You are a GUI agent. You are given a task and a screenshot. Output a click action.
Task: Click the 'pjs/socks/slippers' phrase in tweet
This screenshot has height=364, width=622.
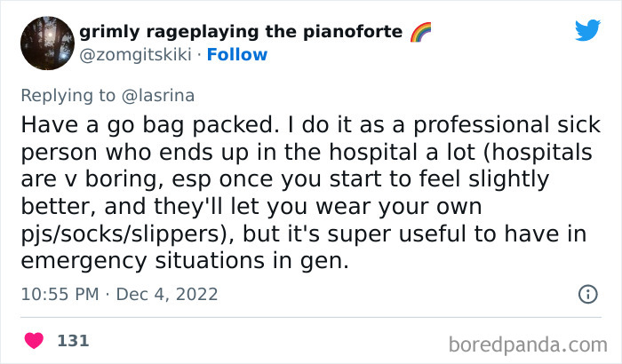119,234
